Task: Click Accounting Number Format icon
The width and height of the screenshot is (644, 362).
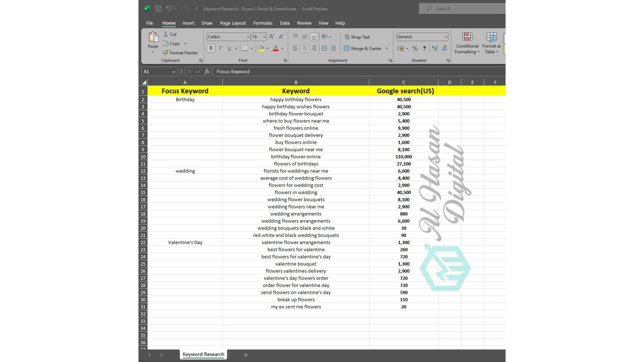Action: [400, 48]
